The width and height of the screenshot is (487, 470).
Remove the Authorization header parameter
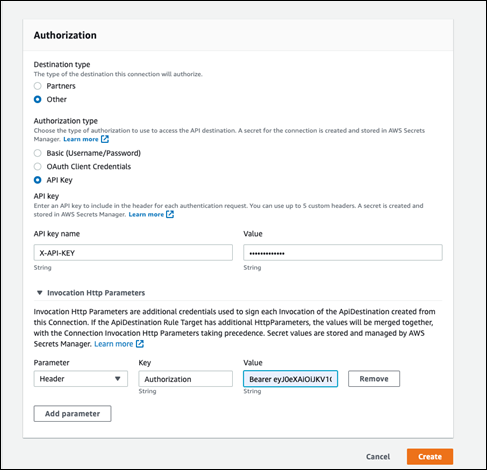click(374, 379)
